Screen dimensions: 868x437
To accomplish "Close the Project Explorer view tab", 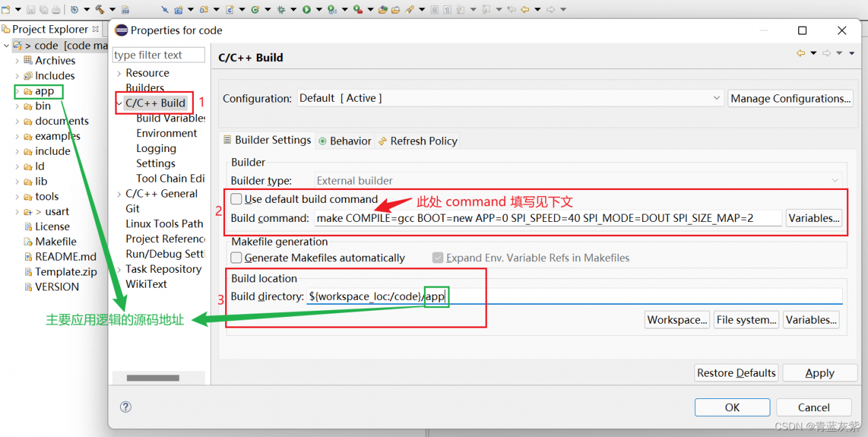I will pyautogui.click(x=96, y=29).
